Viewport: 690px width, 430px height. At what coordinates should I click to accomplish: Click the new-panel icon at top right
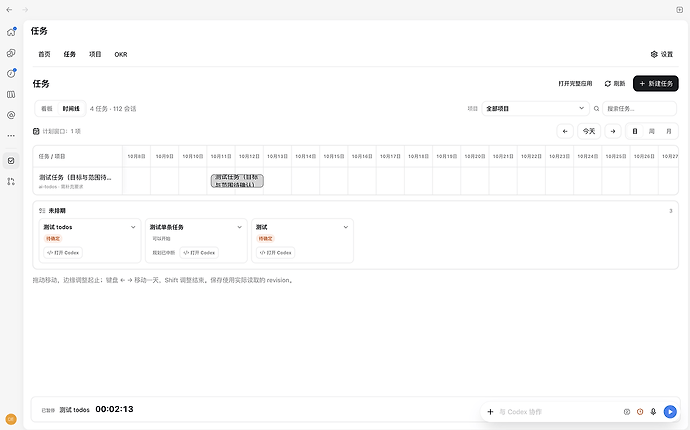(x=679, y=10)
